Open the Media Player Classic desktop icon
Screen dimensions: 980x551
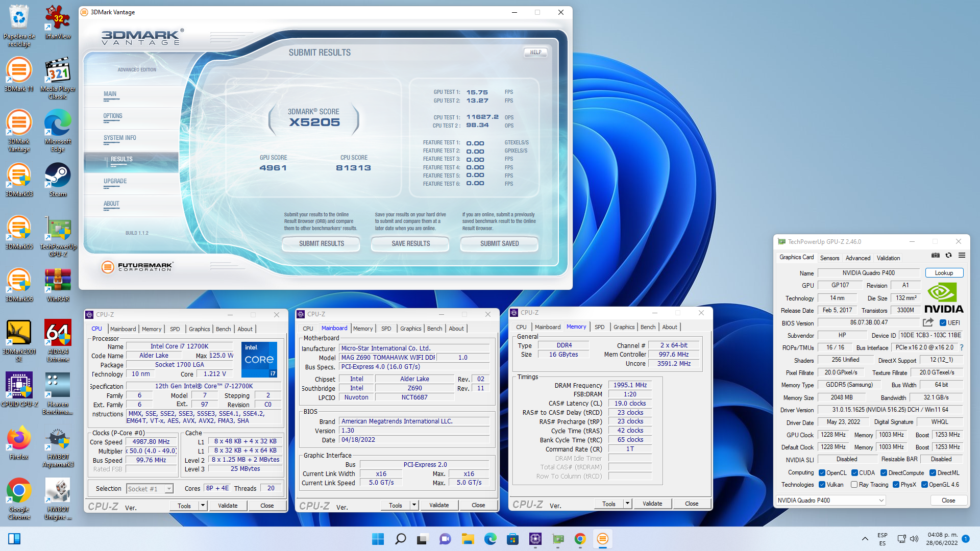point(58,78)
